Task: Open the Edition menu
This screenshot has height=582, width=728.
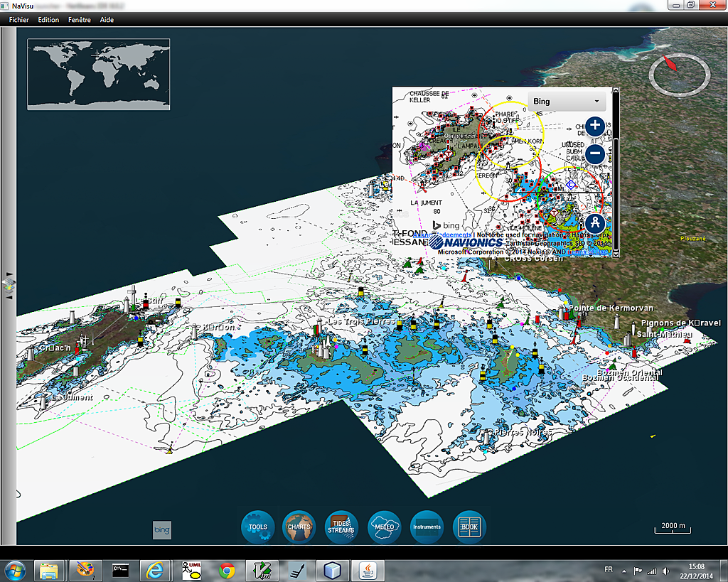Action: 48,19
